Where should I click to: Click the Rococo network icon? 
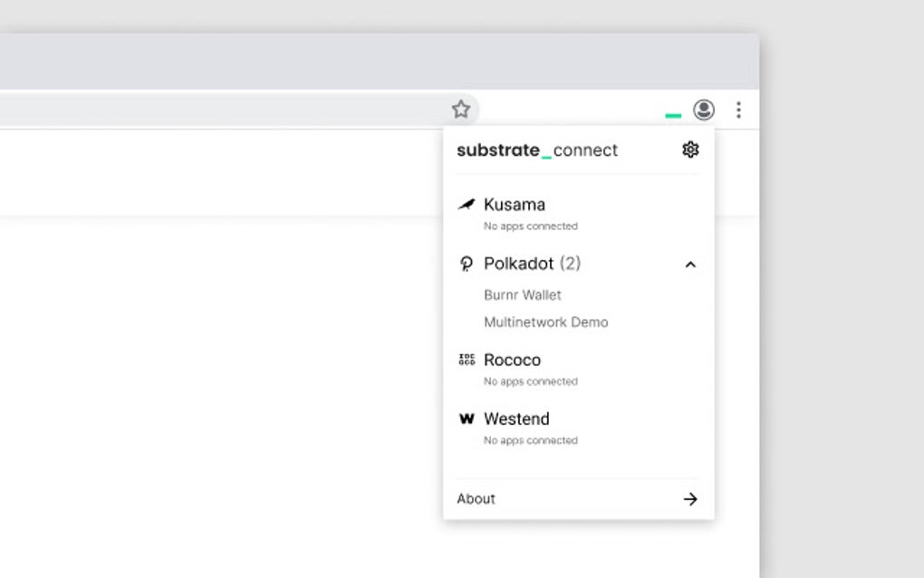[466, 360]
